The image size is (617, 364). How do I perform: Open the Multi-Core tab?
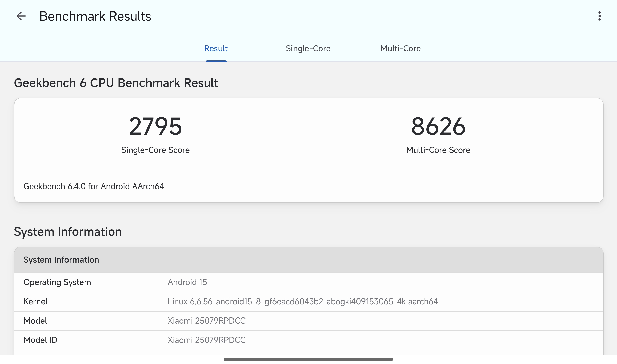(x=400, y=48)
